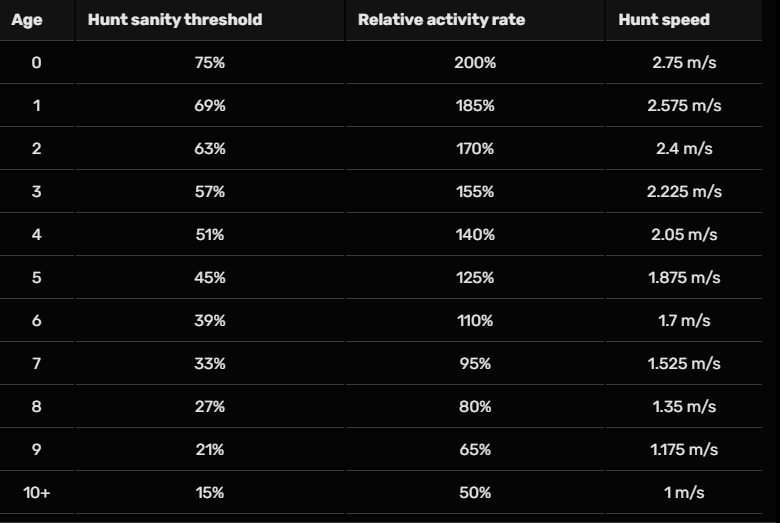Select the Relative activity rate header

click(441, 20)
